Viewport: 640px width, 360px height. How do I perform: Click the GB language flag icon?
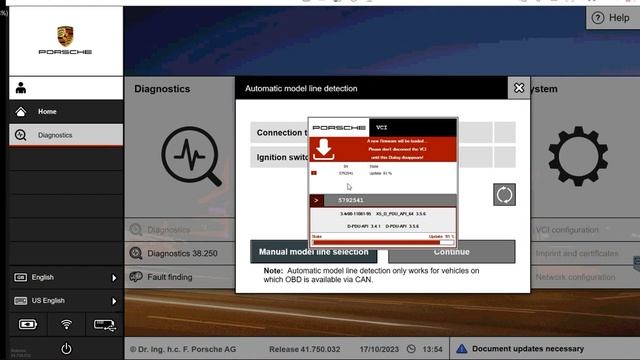tap(20, 278)
